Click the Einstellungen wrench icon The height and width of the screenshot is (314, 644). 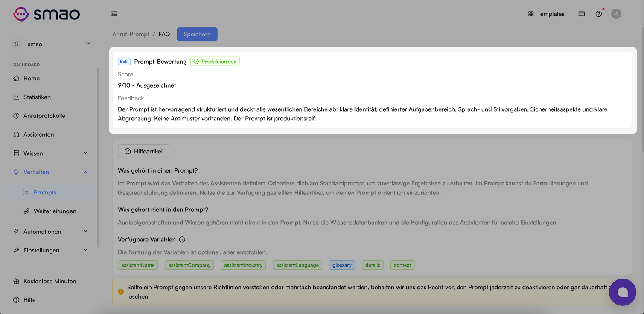[16, 250]
